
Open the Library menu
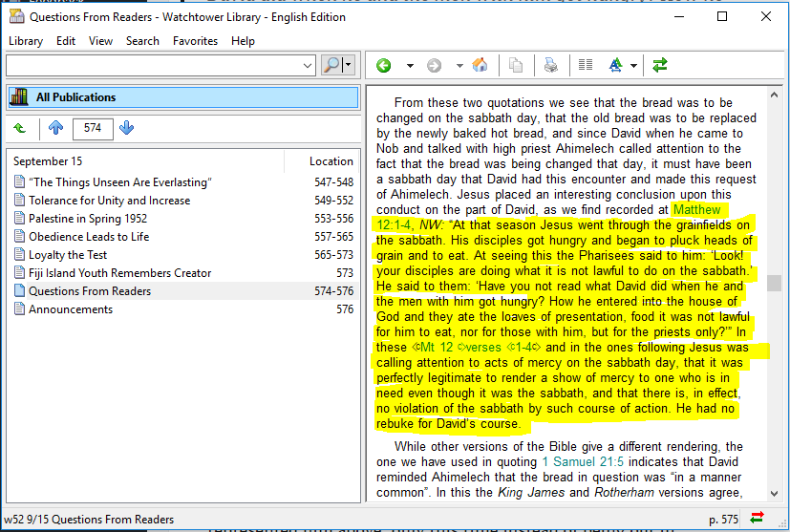26,41
